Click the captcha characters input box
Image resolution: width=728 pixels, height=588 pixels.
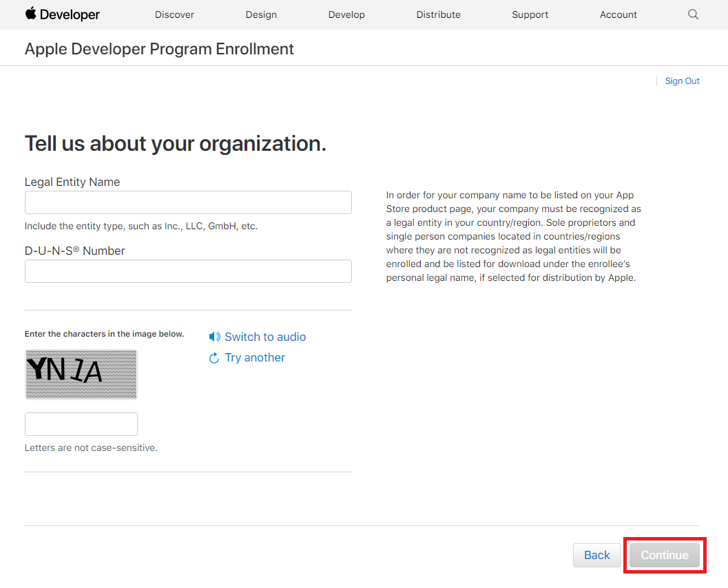81,424
